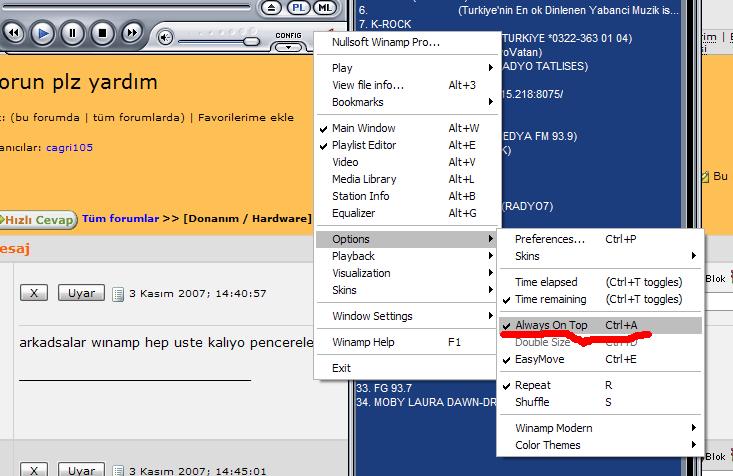Open the CONFIG drawer dropdown

pos(288,47)
